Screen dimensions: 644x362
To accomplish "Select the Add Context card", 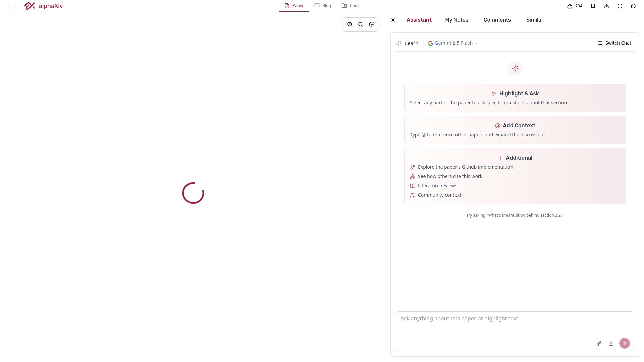I will pyautogui.click(x=515, y=130).
